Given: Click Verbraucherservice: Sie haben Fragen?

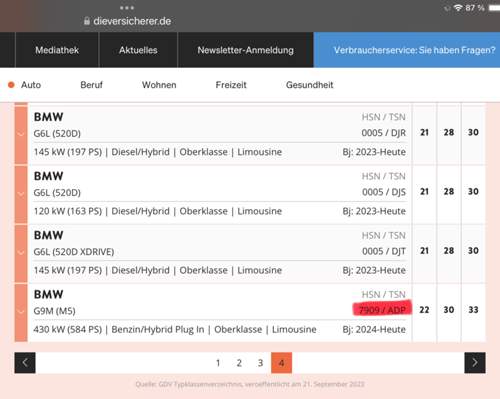Looking at the screenshot, I should pos(414,50).
